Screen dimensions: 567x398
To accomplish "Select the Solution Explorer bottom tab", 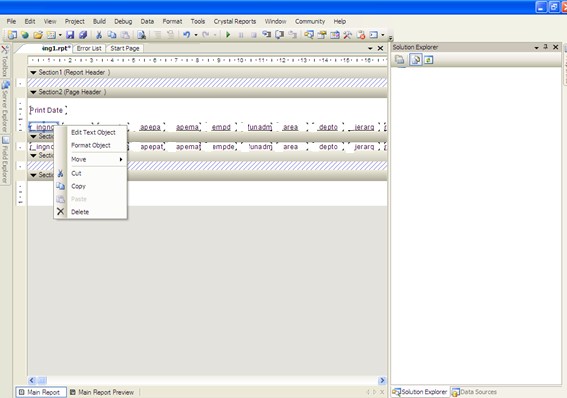I will point(420,392).
